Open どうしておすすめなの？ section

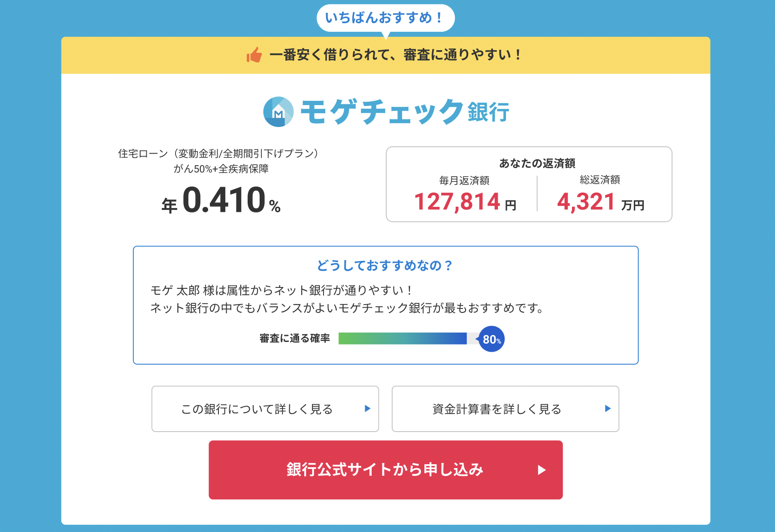click(x=385, y=266)
